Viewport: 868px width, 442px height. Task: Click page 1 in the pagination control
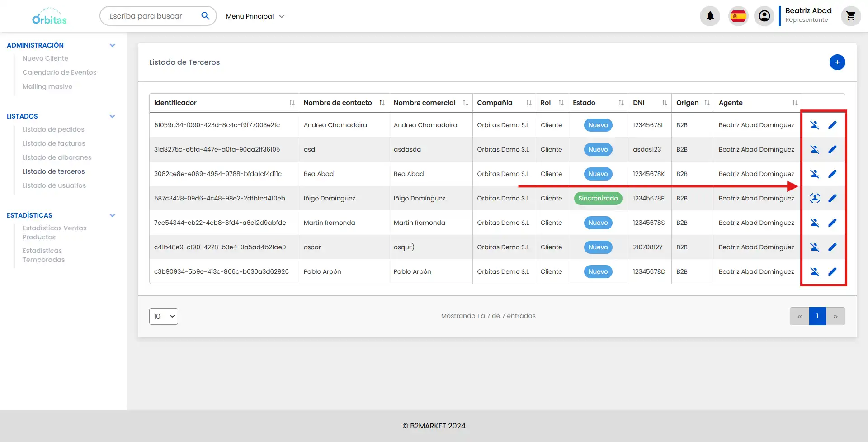[x=817, y=316]
